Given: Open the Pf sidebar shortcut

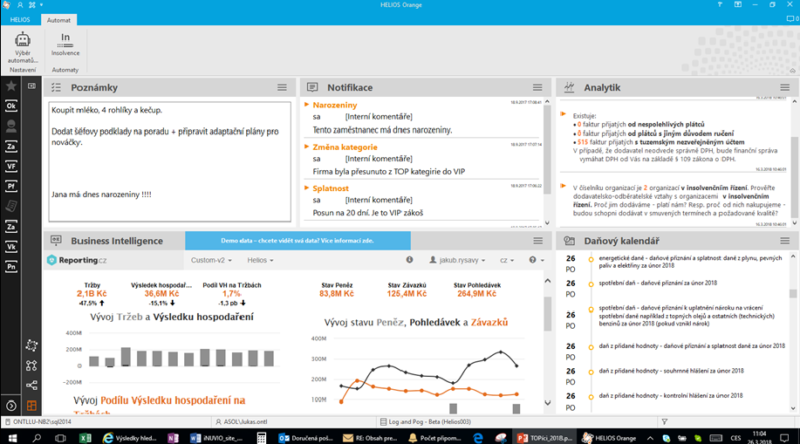Looking at the screenshot, I should (11, 186).
